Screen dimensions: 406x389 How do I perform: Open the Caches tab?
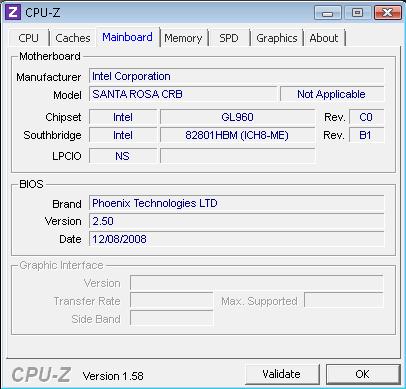click(73, 38)
